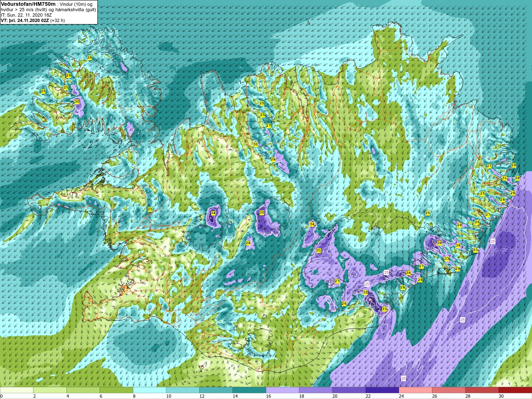The image size is (532, 399).
Task: Click the legend scale number 12
Action: click(x=202, y=396)
